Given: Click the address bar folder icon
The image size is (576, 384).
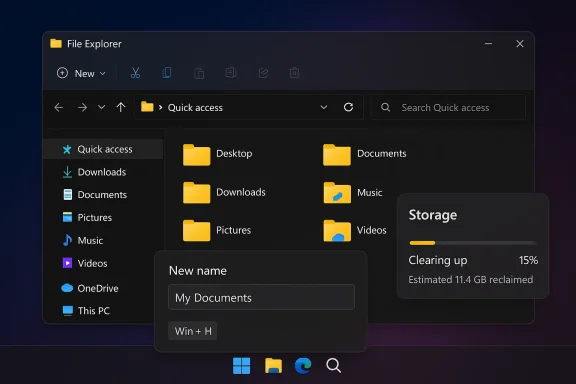Looking at the screenshot, I should point(147,107).
